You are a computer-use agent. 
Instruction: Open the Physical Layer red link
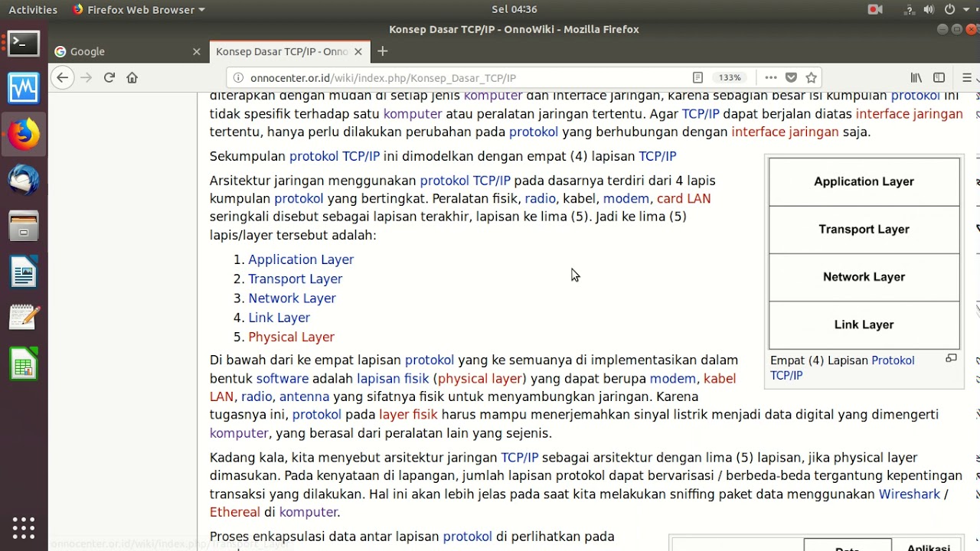(x=291, y=337)
